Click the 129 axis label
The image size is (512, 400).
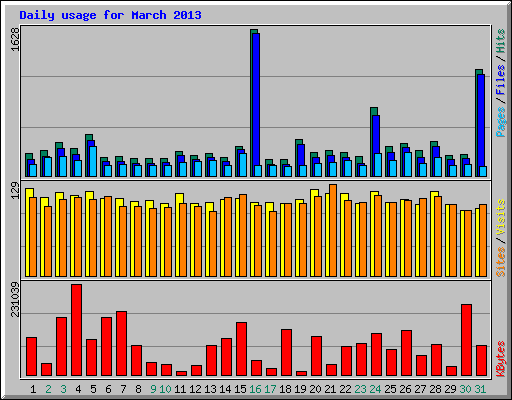(15, 191)
